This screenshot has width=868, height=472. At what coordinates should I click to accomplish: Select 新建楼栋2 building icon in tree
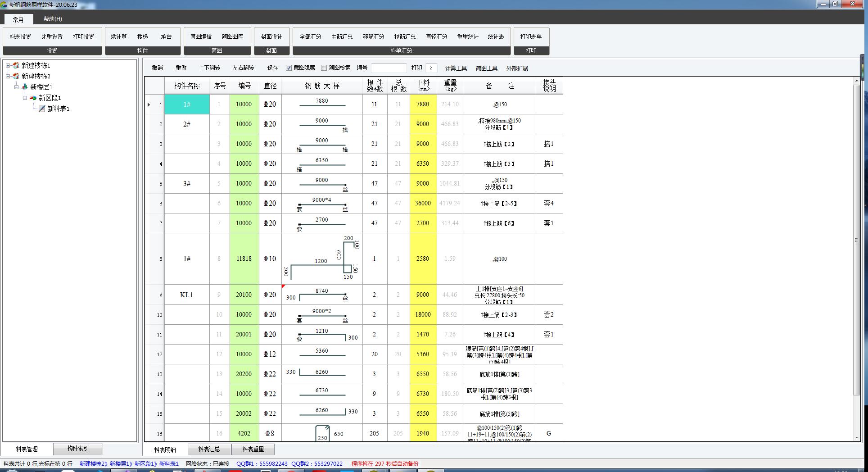[x=16, y=76]
